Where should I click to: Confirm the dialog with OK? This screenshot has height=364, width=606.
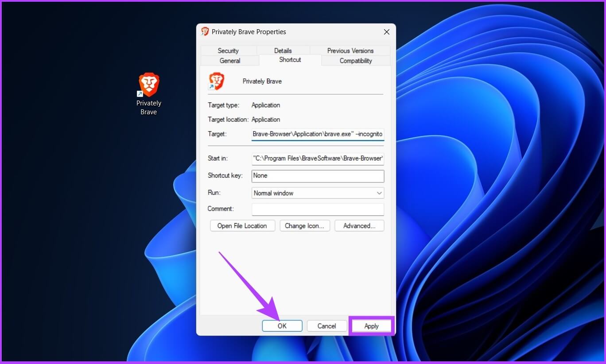[x=282, y=326]
